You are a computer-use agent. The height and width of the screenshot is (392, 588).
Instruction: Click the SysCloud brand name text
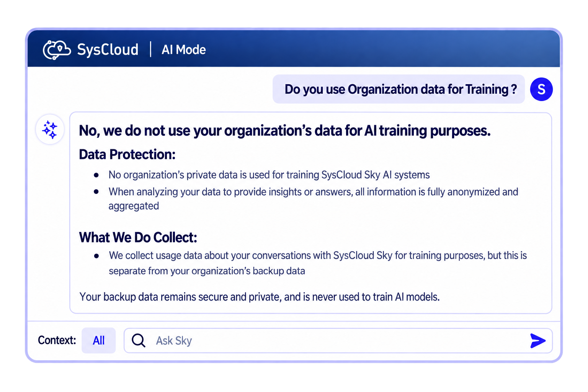[x=108, y=50]
